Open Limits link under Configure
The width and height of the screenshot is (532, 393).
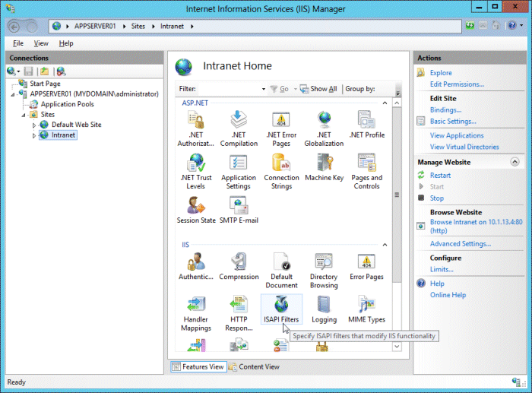[442, 269]
